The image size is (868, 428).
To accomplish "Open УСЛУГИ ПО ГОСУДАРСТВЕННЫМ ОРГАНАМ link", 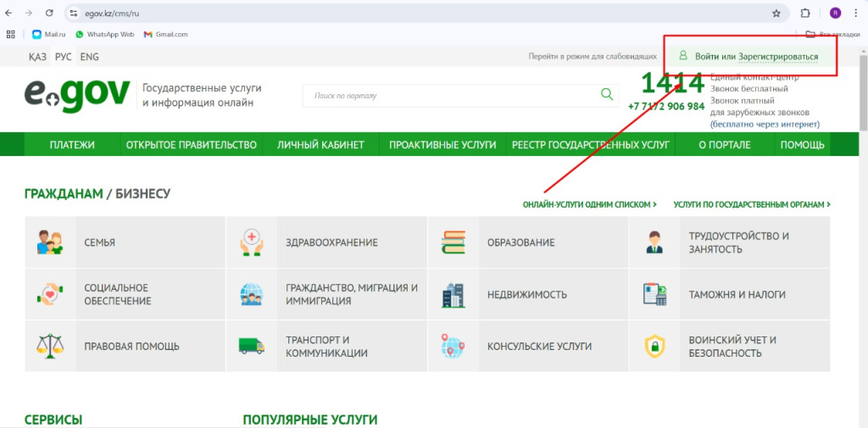I will [752, 204].
